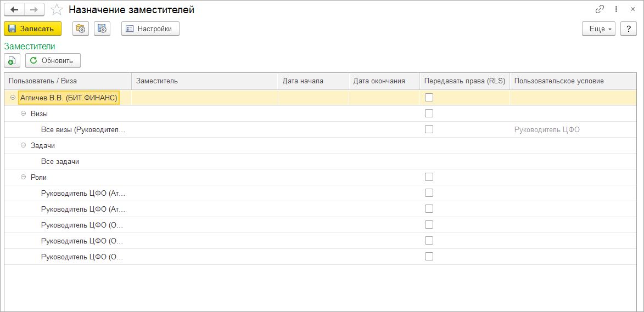Collapse the Задачи group

tap(23, 145)
